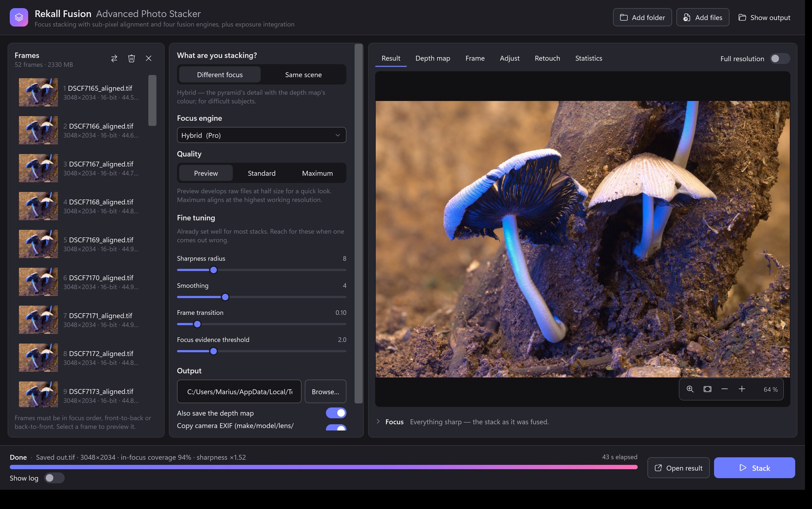Select frame DSCF7171_aligned.tif in the list
The width and height of the screenshot is (812, 509).
(81, 320)
